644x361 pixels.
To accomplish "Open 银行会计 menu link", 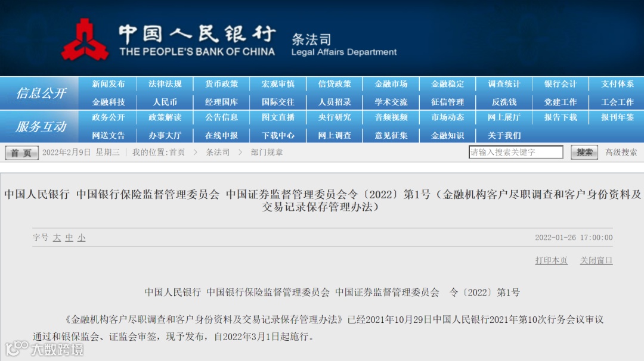I will [x=561, y=84].
